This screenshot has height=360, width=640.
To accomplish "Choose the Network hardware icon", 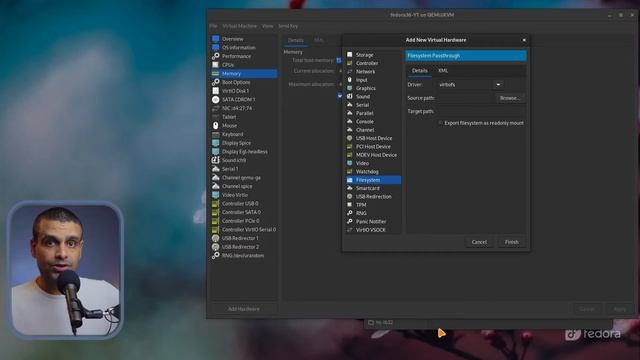I will click(350, 71).
